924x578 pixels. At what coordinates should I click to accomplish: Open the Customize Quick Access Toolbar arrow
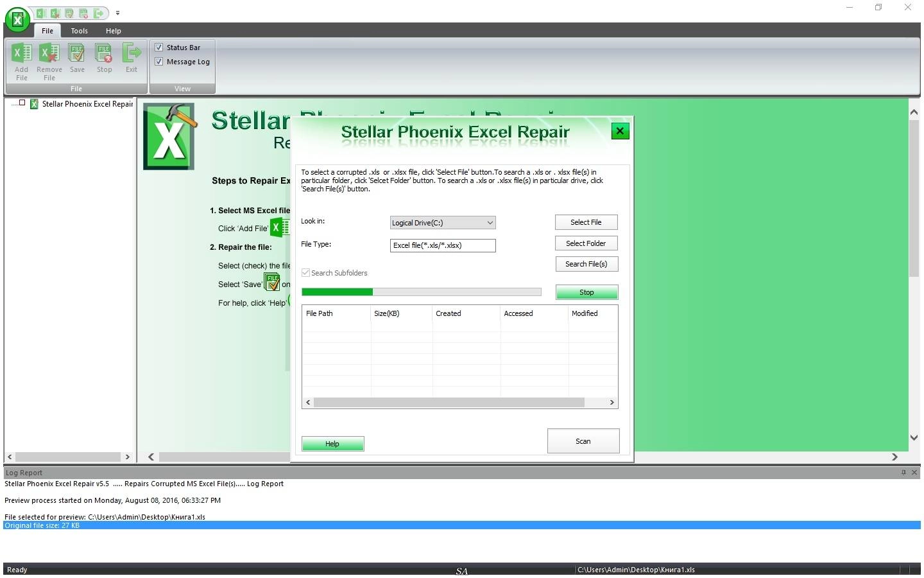(117, 13)
